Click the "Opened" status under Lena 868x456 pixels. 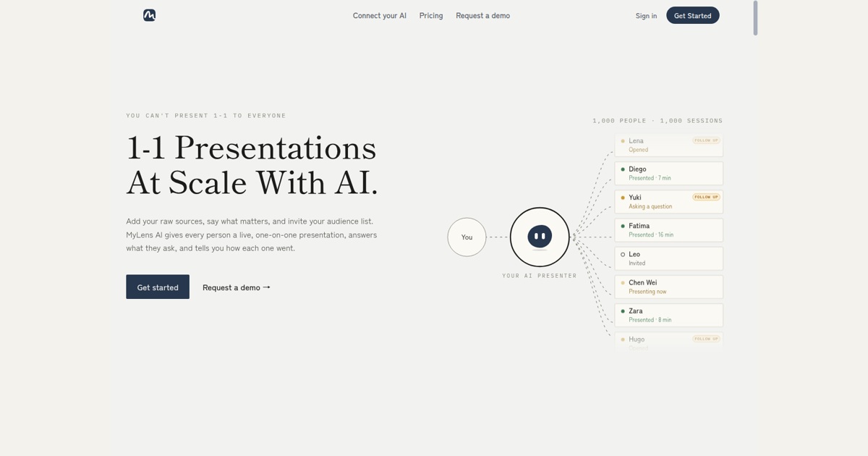[x=638, y=150]
